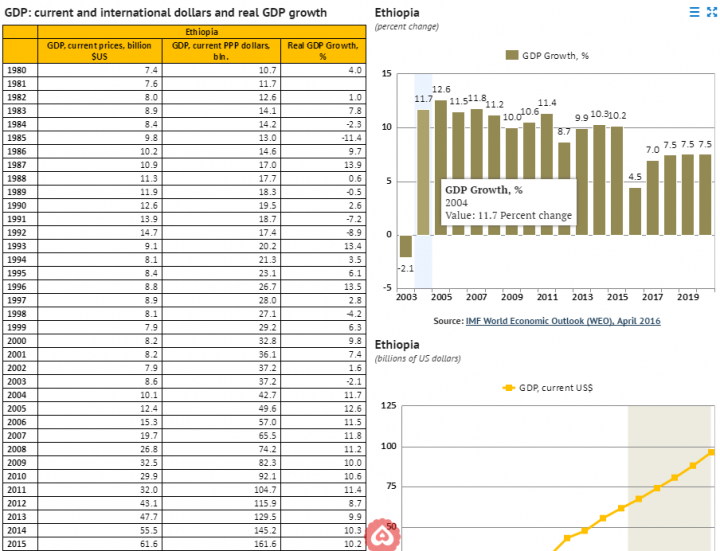720x551 pixels.
Task: Select the 2011 PPP value 104.7
Action: (x=221, y=490)
